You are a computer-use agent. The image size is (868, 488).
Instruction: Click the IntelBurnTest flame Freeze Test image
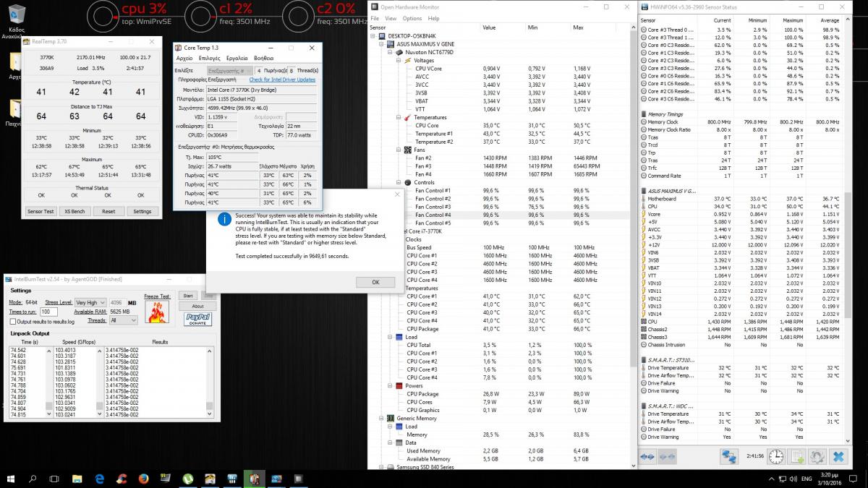point(157,312)
